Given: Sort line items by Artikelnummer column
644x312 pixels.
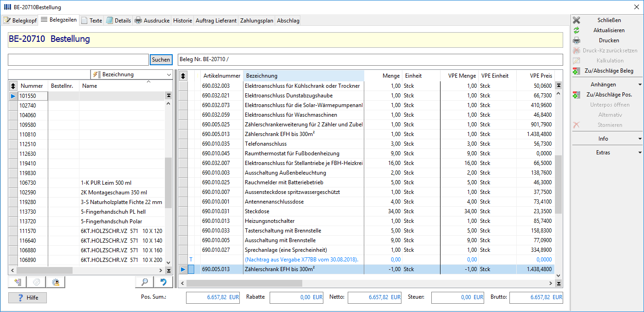Looking at the screenshot, I should 222,76.
